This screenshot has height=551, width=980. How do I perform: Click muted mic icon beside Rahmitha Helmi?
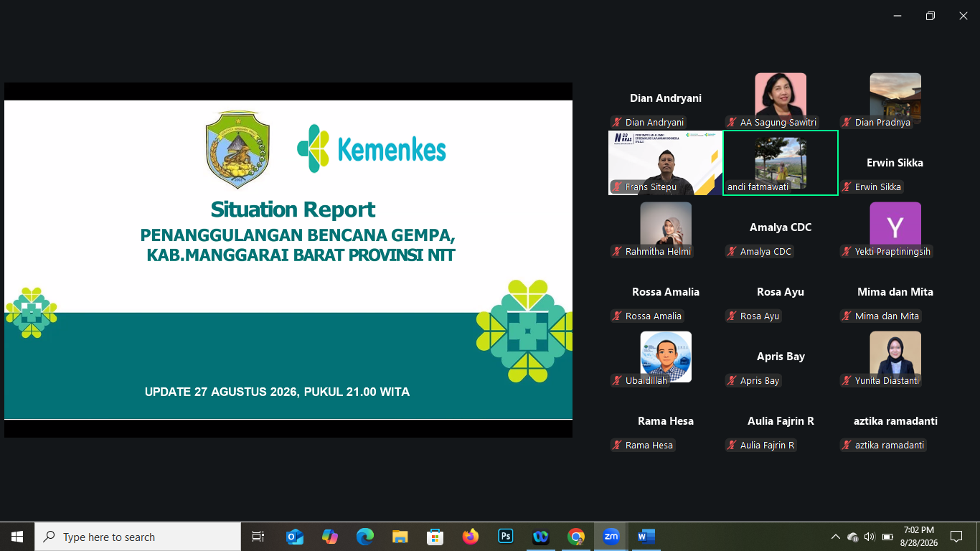coord(617,252)
